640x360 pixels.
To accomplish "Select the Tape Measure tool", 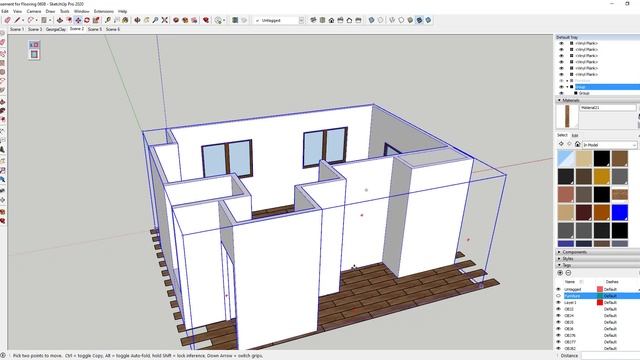I will 108,20.
